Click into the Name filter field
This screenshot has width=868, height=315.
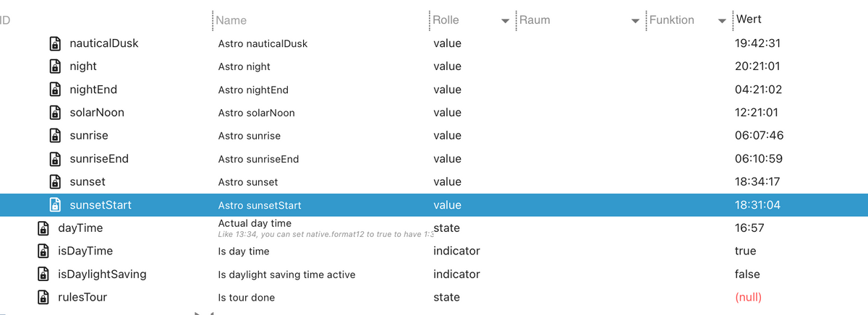point(318,20)
